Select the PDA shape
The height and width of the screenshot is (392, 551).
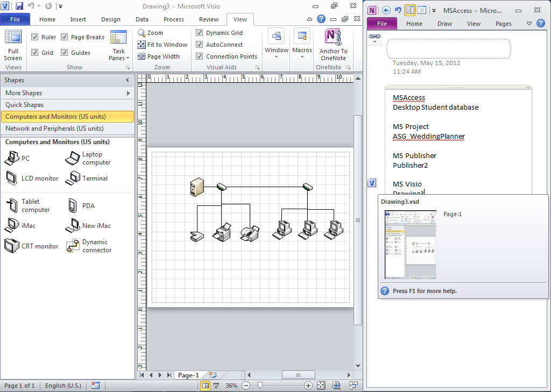[x=81, y=206]
